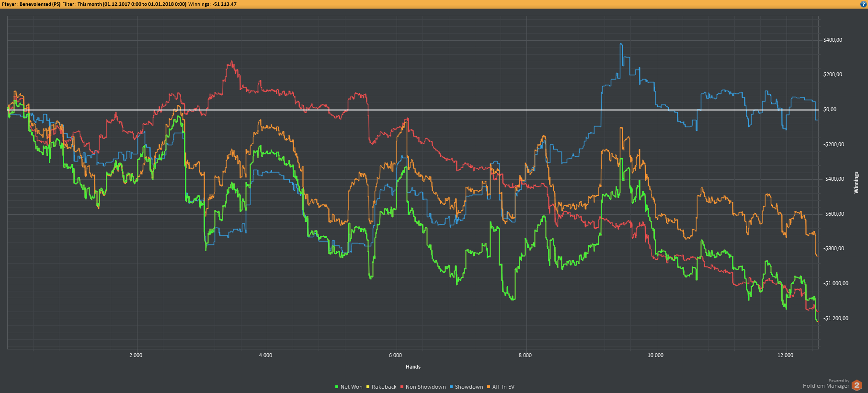This screenshot has width=868, height=393.
Task: Click the This month date filter text
Action: pos(132,4)
